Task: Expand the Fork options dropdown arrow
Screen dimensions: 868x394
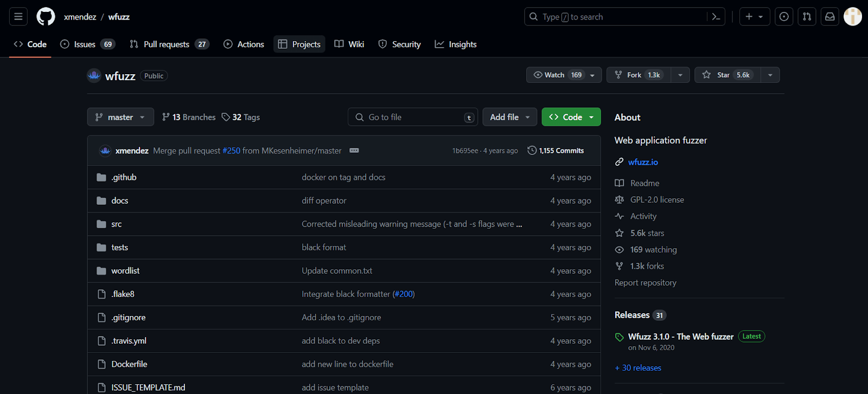Action: point(680,75)
